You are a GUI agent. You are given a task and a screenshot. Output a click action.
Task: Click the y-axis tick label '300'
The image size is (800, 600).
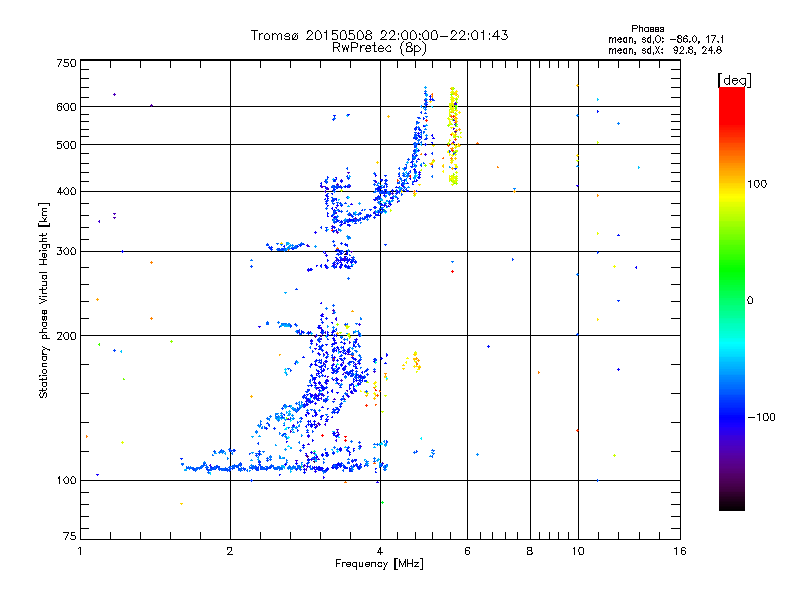click(66, 251)
